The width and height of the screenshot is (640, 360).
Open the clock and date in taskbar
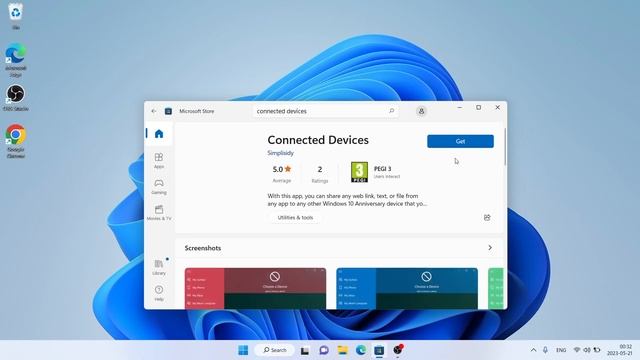619,350
